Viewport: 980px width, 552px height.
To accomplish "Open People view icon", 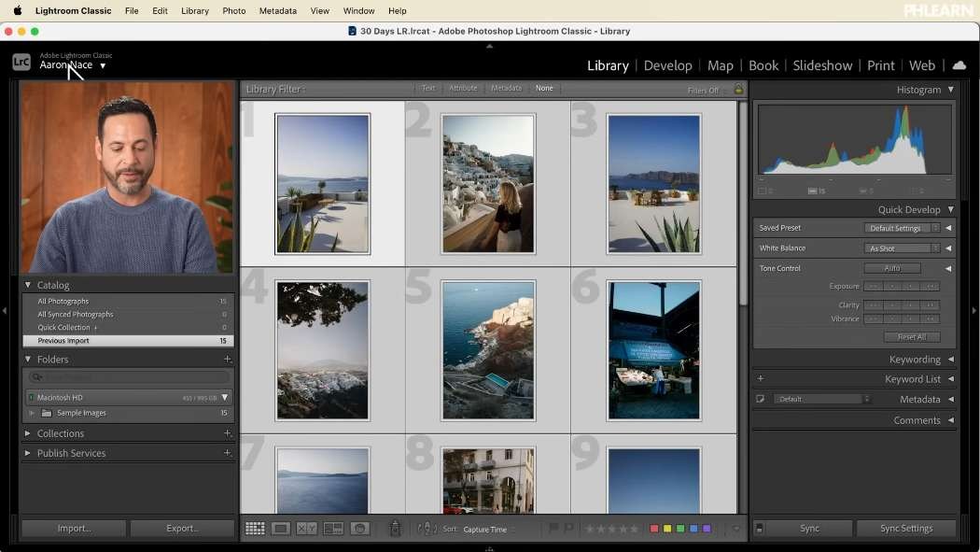I will [x=360, y=529].
